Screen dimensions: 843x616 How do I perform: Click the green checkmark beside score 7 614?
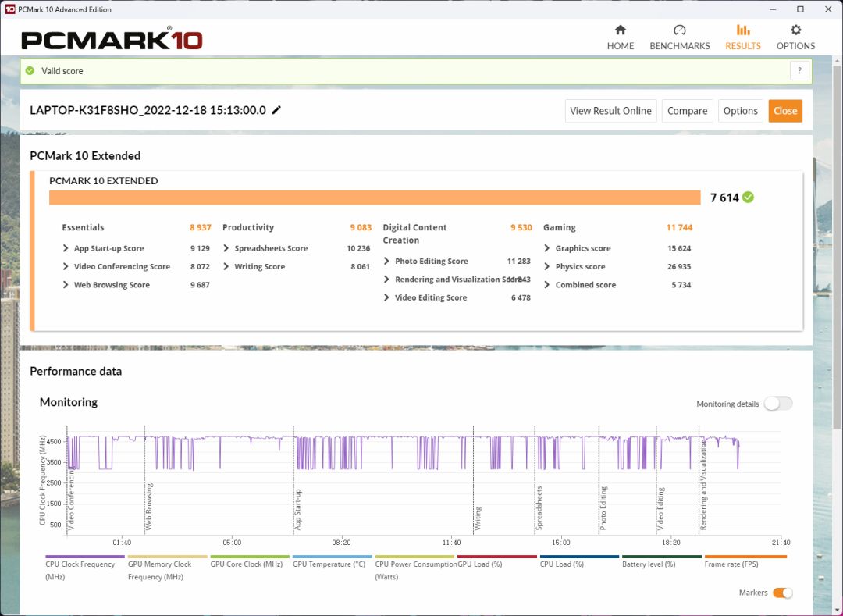748,198
